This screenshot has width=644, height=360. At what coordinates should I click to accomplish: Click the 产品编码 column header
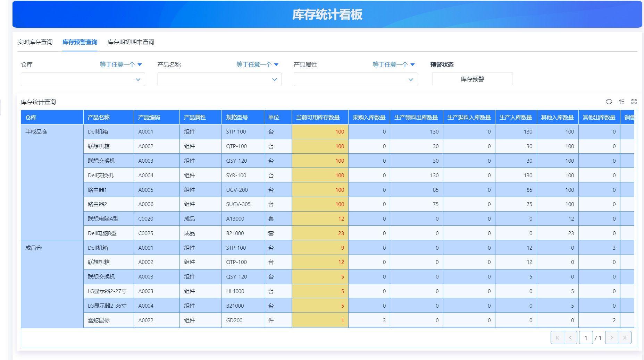tap(157, 117)
